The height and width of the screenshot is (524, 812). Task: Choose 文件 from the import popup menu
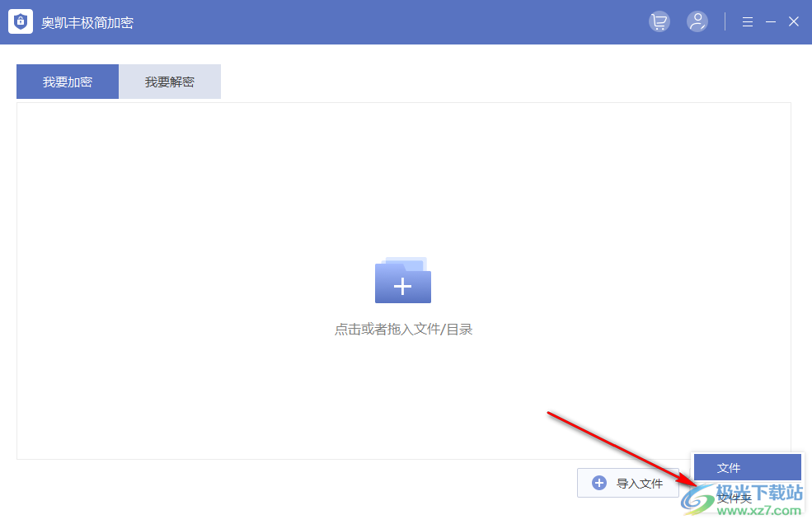point(747,467)
